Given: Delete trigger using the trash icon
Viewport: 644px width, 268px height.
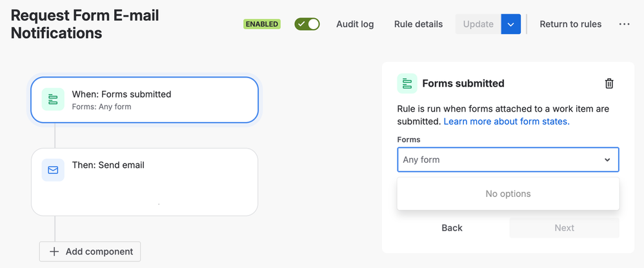Looking at the screenshot, I should (x=609, y=83).
